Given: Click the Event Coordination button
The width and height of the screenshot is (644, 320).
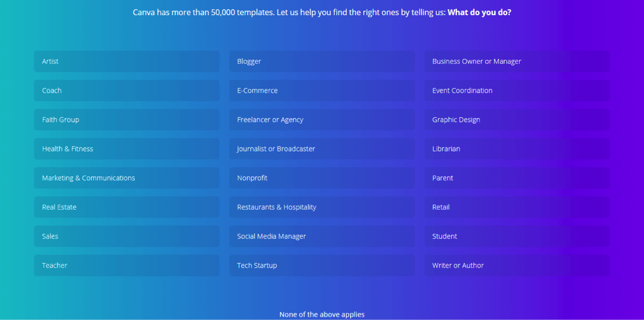Looking at the screenshot, I should coord(517,91).
